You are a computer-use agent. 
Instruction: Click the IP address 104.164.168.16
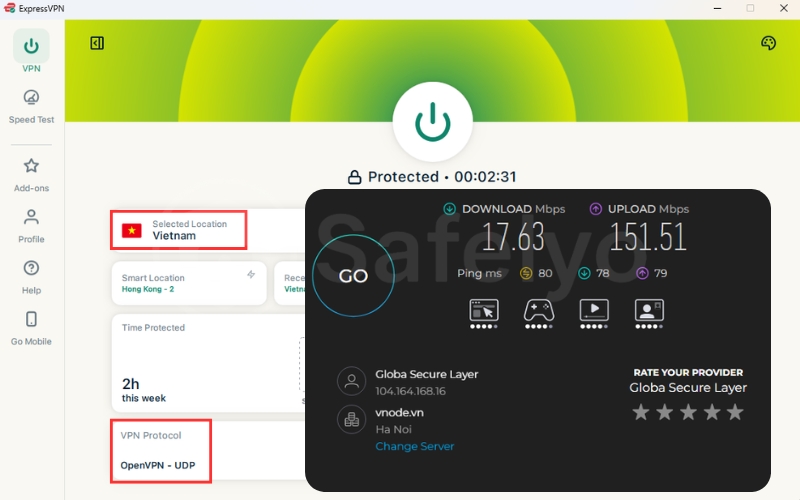click(x=411, y=391)
